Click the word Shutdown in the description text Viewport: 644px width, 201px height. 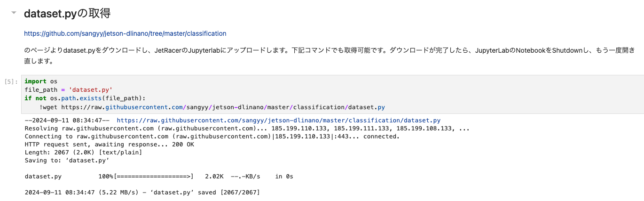568,49
